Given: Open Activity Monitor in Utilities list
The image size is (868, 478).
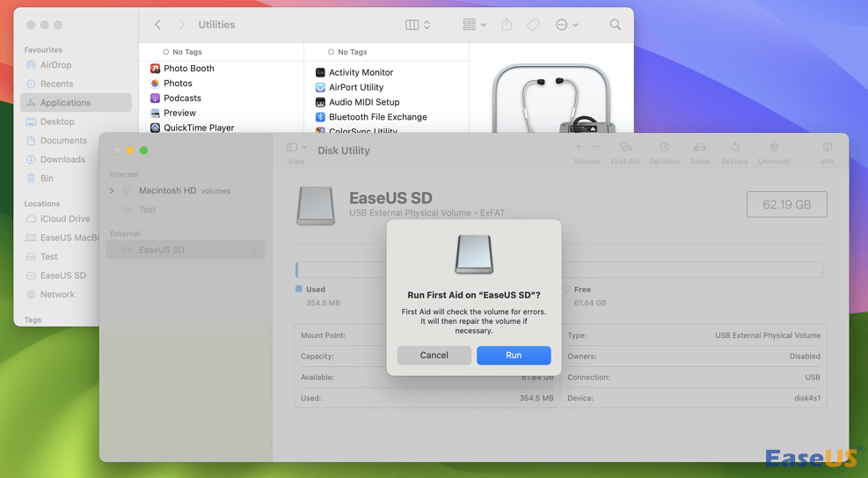Looking at the screenshot, I should (x=361, y=72).
